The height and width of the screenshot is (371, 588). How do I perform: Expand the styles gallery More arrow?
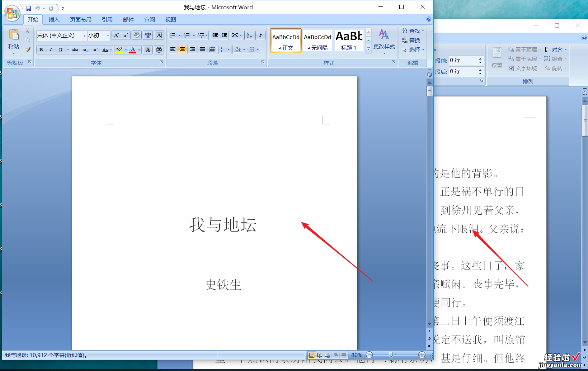coord(368,49)
